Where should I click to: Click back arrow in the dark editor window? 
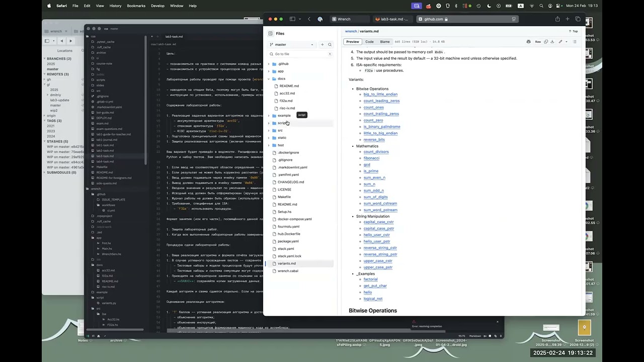[152, 36]
